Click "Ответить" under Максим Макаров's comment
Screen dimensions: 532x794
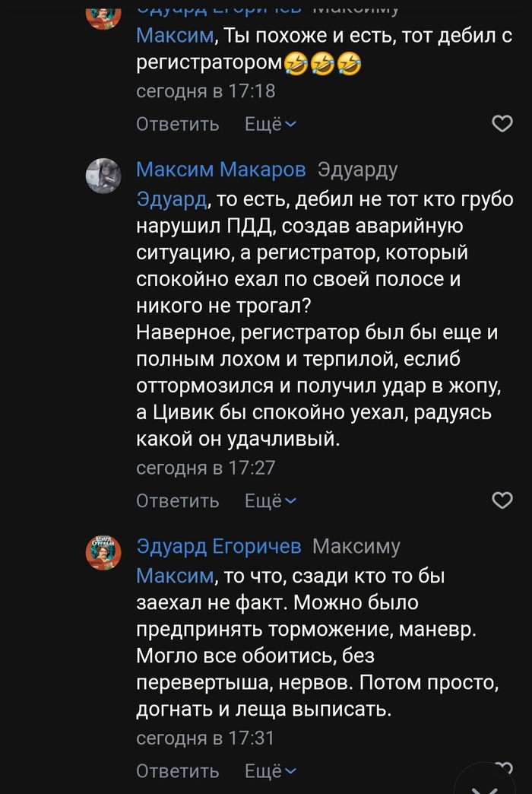178,501
